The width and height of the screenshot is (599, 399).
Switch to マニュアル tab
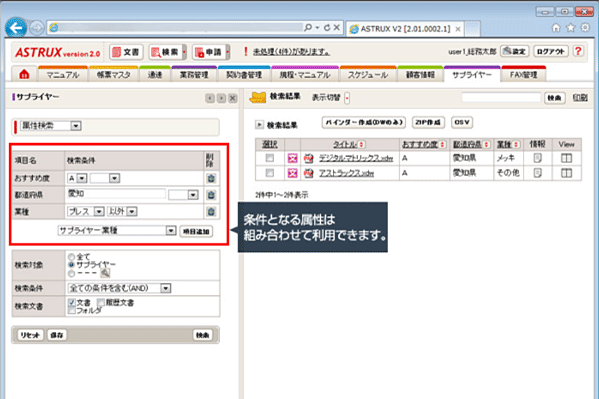[x=63, y=75]
